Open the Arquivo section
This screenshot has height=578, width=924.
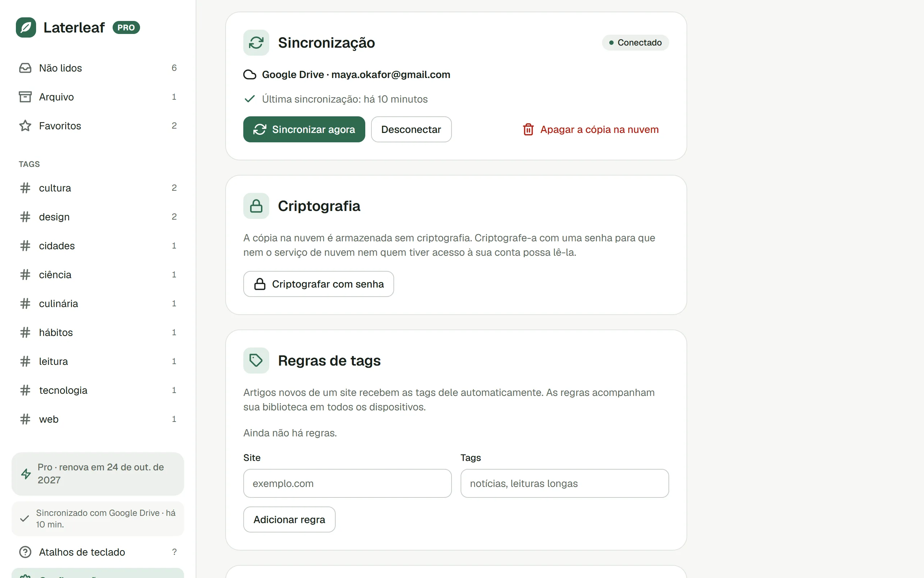[x=98, y=97]
